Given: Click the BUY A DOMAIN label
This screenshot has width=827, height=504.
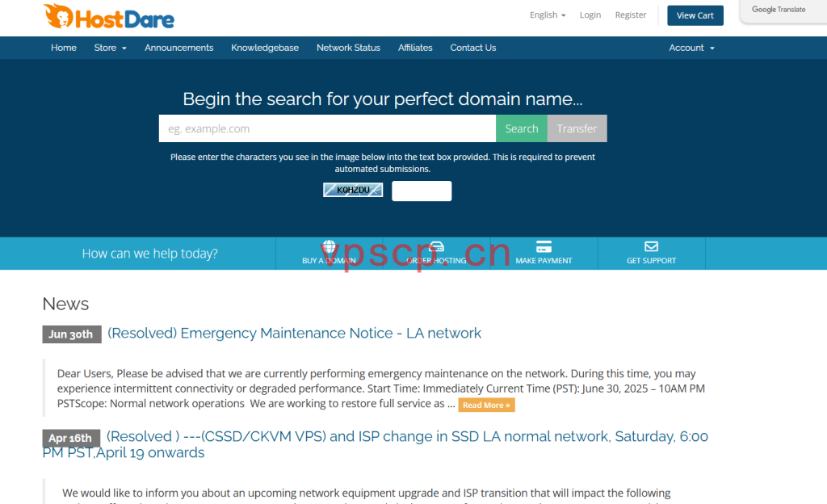Looking at the screenshot, I should tap(330, 260).
